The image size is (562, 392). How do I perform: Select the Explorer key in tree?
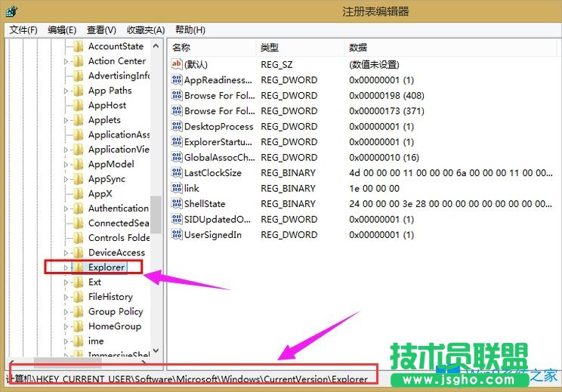[107, 267]
